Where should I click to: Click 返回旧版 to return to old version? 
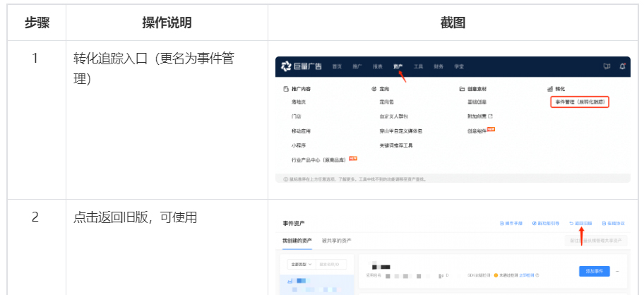580,224
